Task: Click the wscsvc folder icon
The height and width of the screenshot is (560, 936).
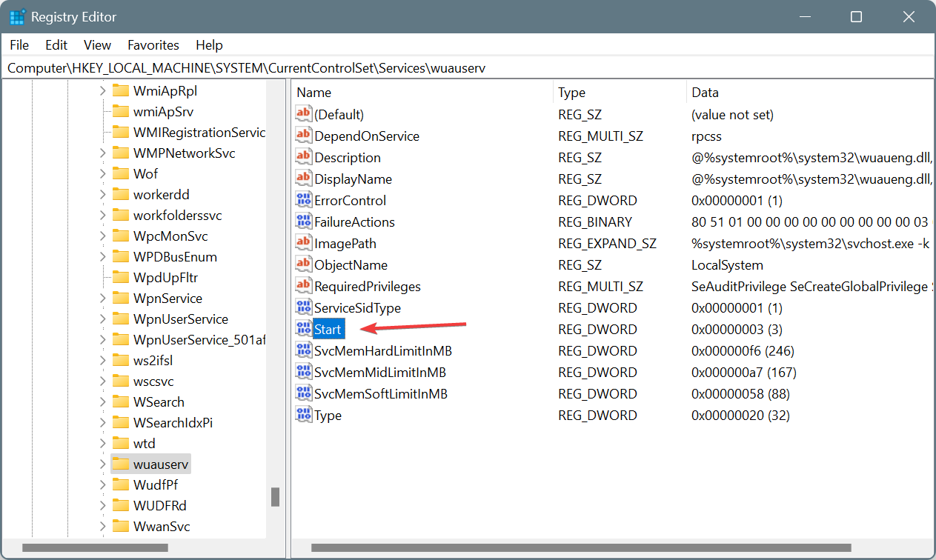Action: pyautogui.click(x=120, y=381)
